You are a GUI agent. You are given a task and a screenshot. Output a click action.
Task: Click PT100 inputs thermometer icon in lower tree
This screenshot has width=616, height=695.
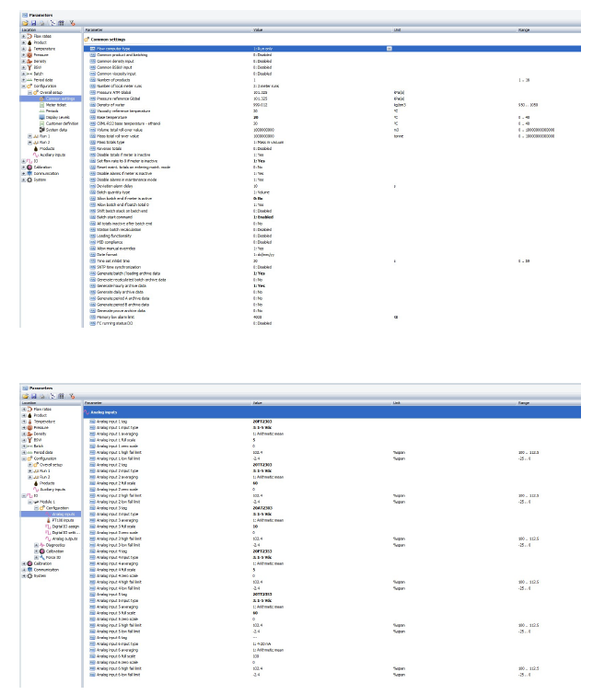(x=48, y=520)
